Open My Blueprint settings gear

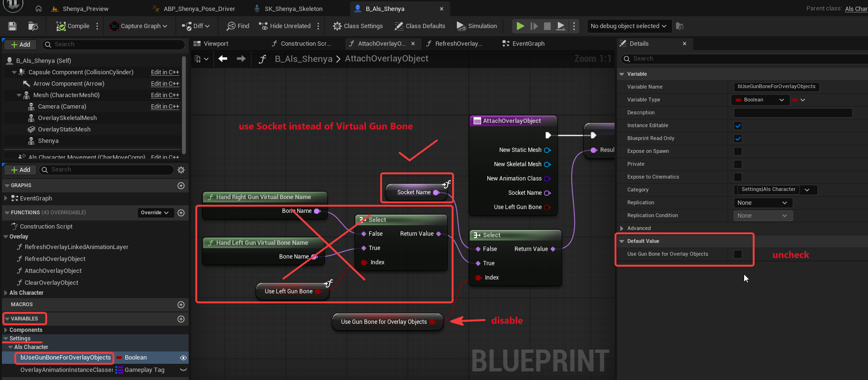tap(181, 170)
